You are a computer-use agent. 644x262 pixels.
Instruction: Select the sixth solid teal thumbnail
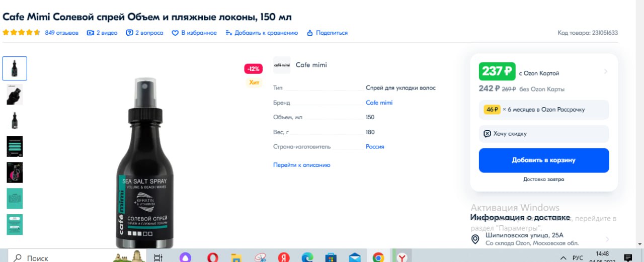pyautogui.click(x=15, y=199)
